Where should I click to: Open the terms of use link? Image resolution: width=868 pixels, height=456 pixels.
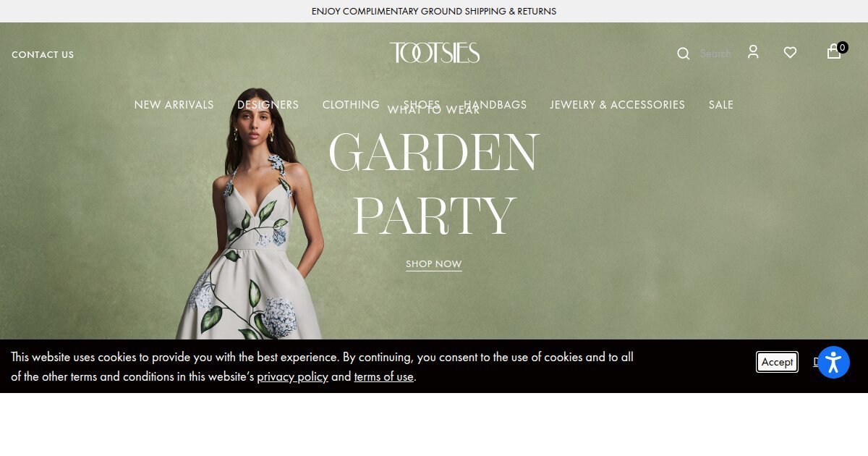(383, 376)
